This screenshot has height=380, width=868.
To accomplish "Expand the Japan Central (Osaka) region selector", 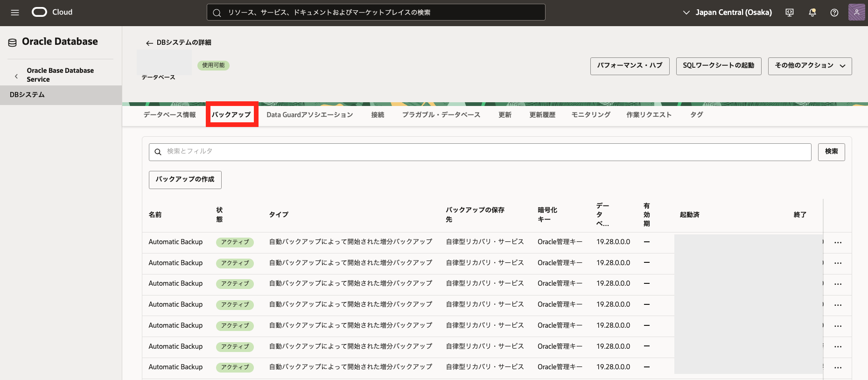I will point(727,13).
